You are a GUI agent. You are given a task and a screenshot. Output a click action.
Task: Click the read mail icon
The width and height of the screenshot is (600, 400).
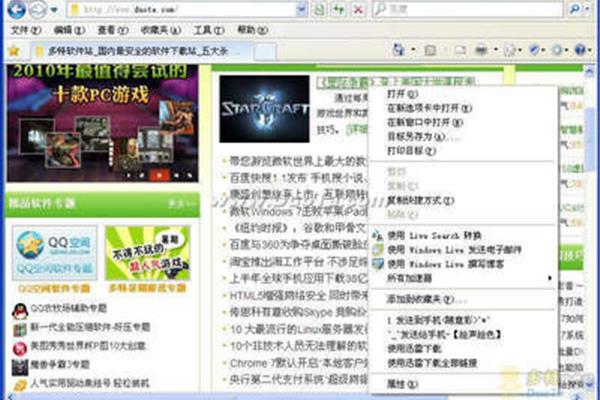point(460,50)
